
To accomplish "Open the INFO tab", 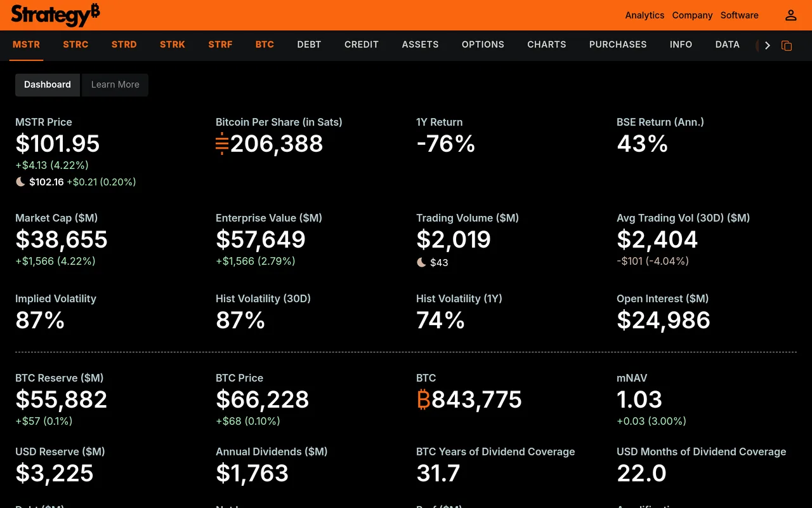I will click(x=681, y=44).
